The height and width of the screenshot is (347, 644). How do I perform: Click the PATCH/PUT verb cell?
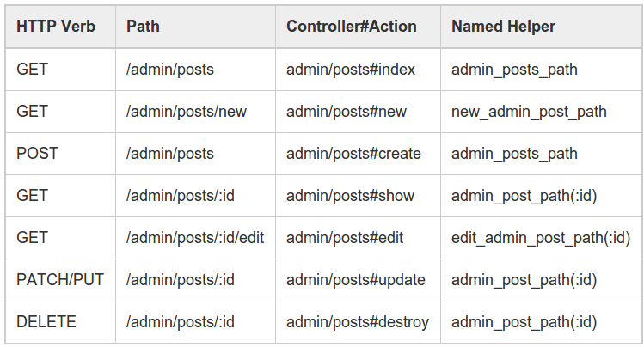60,280
